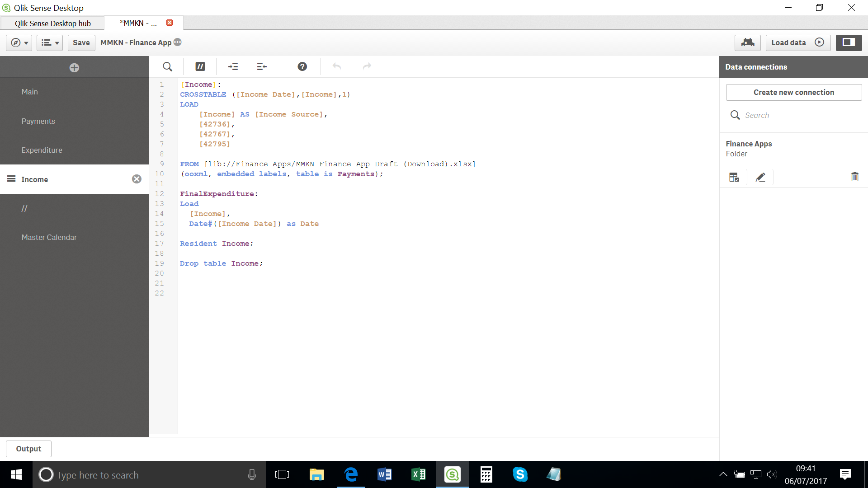Open Action Center notifications icon
868x488 pixels.
(845, 474)
